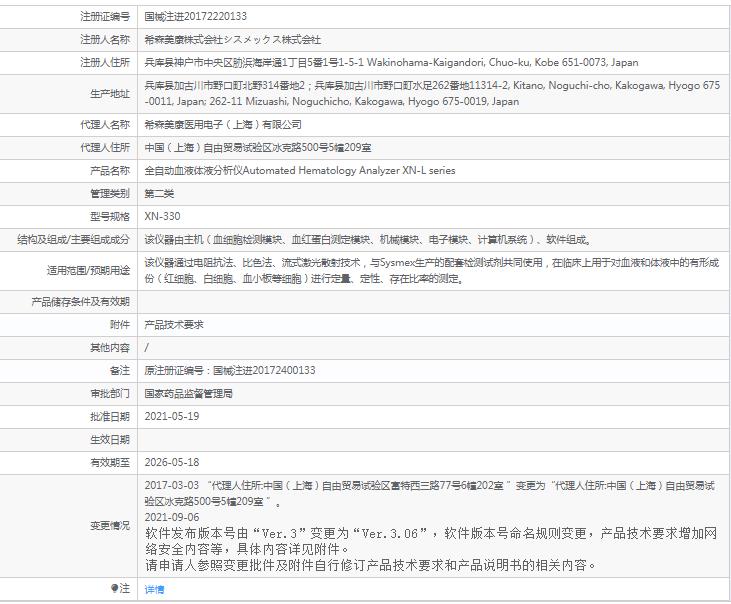
Task: Click the 批准日期 label
Action: pyautogui.click(x=110, y=417)
